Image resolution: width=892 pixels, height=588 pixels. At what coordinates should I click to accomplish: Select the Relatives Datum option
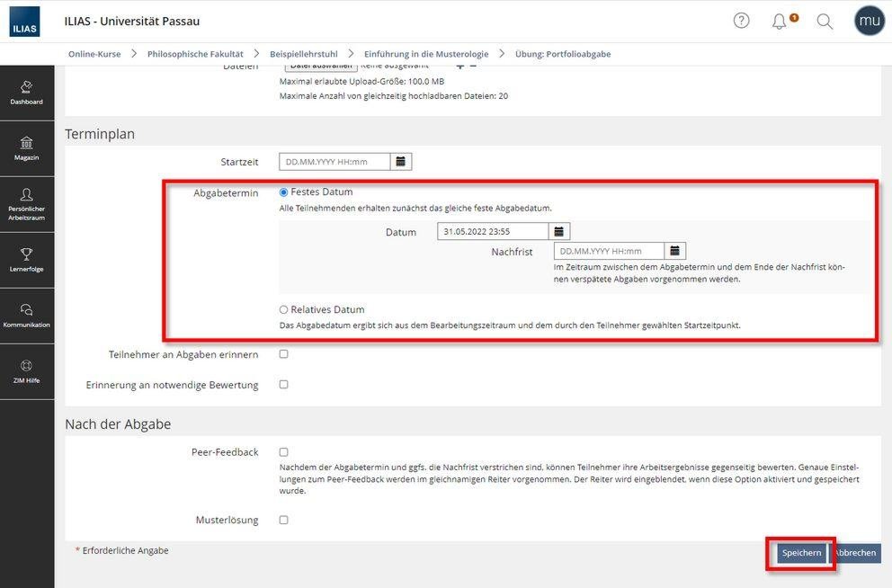pyautogui.click(x=283, y=310)
